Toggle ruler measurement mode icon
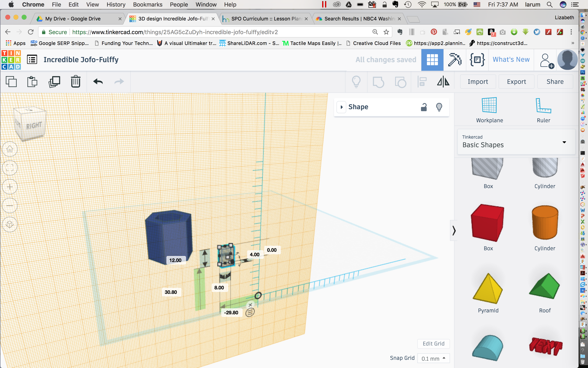The image size is (588, 368). tap(250, 312)
